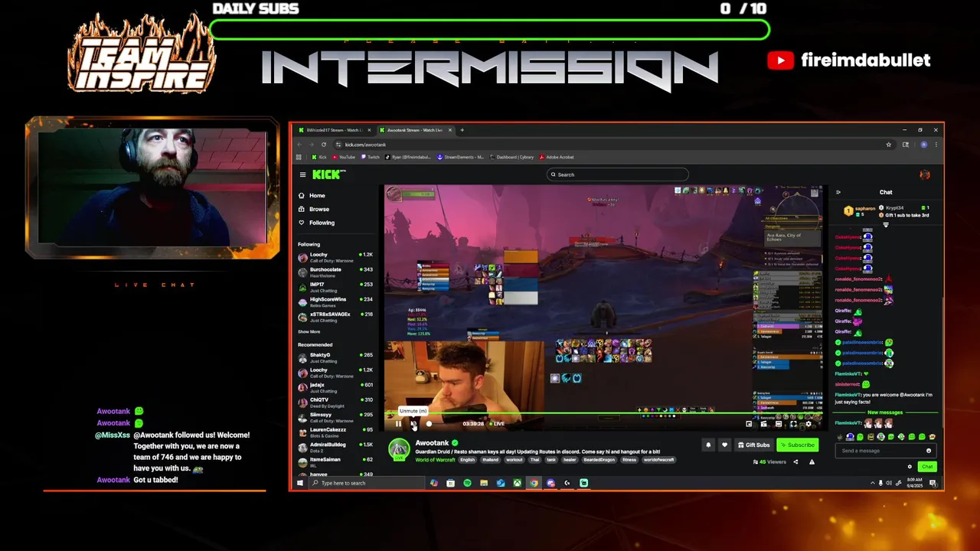Share the stream via share icon

(x=795, y=461)
